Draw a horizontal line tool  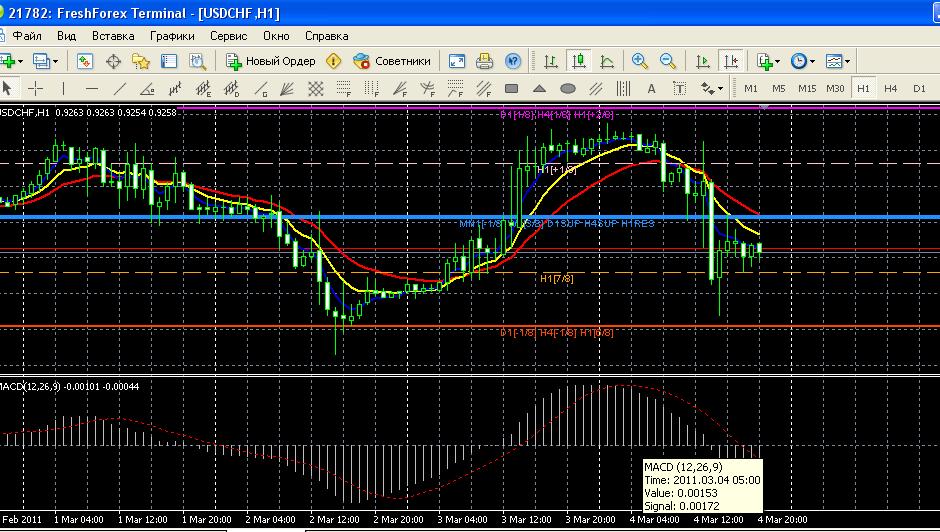pos(91,88)
